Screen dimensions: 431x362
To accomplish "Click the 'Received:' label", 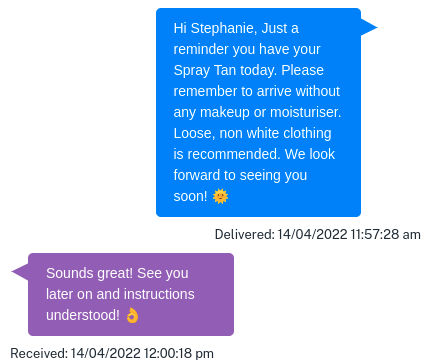I will click(x=39, y=353).
